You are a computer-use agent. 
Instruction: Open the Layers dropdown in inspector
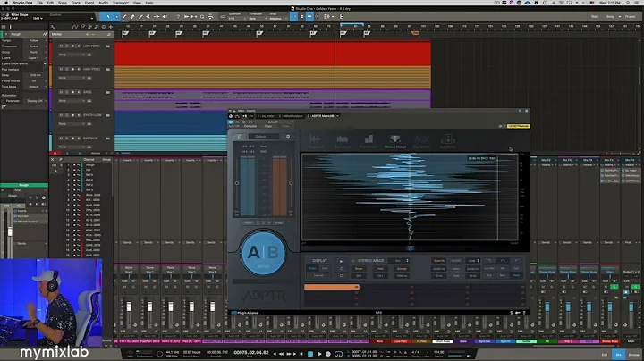(36, 58)
